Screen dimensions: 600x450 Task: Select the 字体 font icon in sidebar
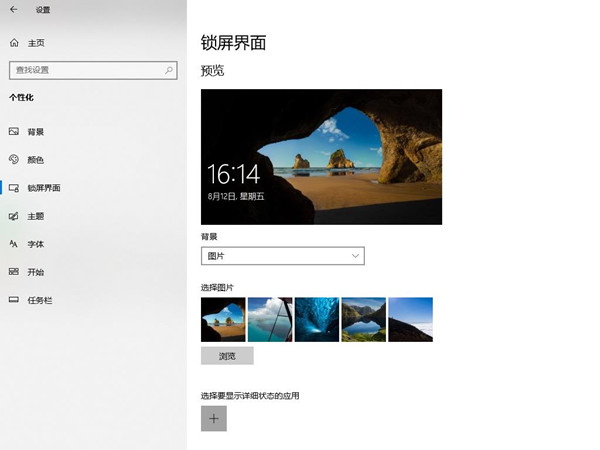pyautogui.click(x=14, y=244)
